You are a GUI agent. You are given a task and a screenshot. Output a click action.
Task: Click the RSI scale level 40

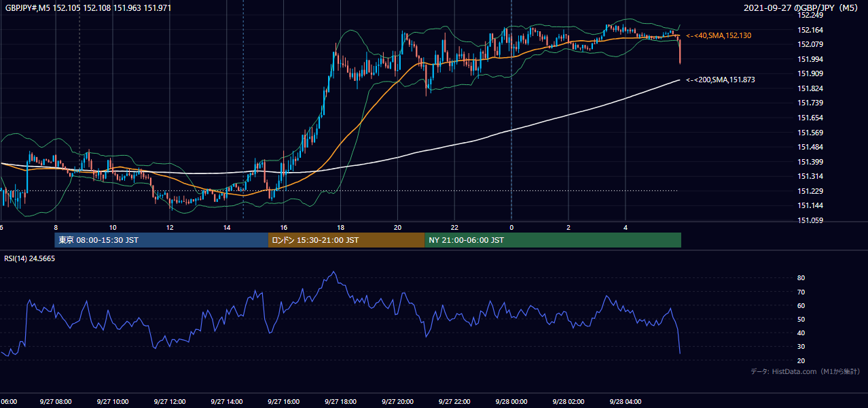801,333
